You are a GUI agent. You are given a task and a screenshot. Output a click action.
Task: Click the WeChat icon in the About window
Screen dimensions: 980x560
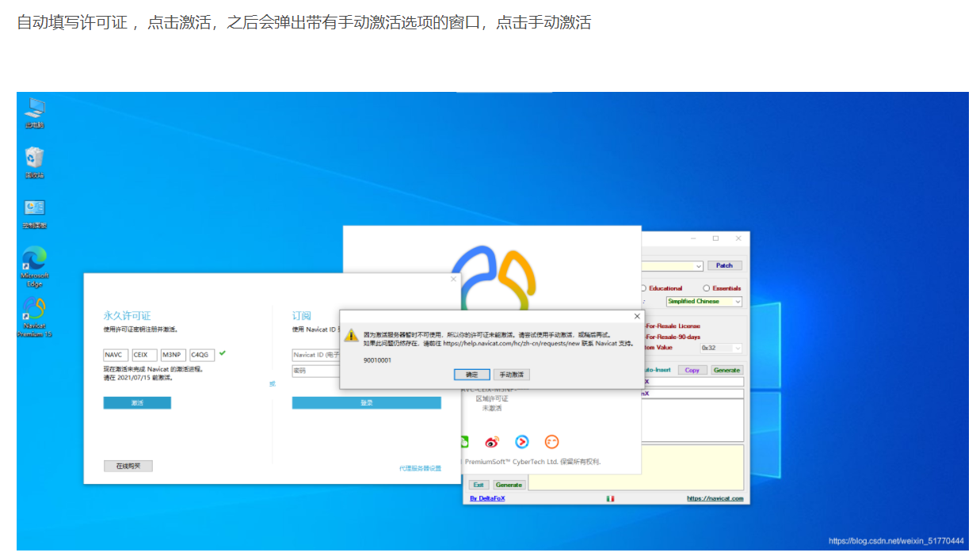466,441
